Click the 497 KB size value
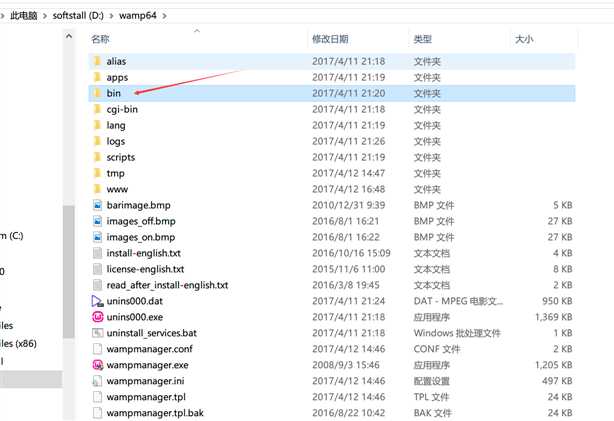This screenshot has width=614, height=421. click(557, 381)
